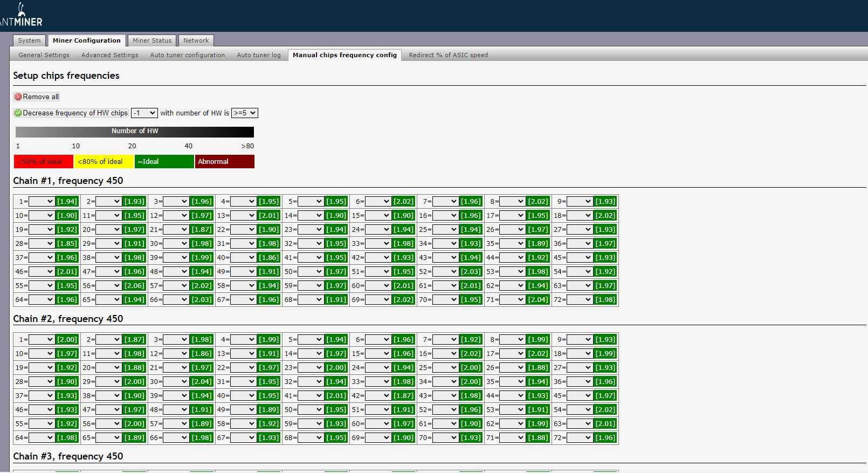Screen dimensions: 868x473
Task: Click Chain #1 chip 71 value [2.04]
Action: [538, 300]
